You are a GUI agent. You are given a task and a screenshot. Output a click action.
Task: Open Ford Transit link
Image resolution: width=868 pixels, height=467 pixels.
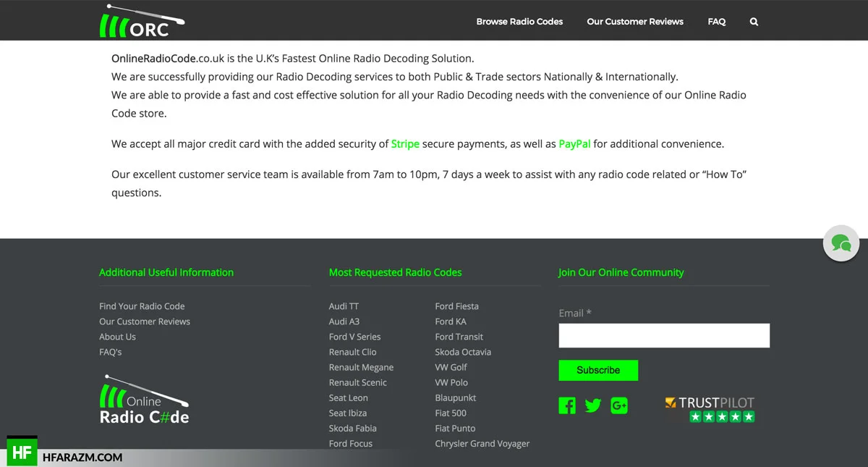(459, 337)
